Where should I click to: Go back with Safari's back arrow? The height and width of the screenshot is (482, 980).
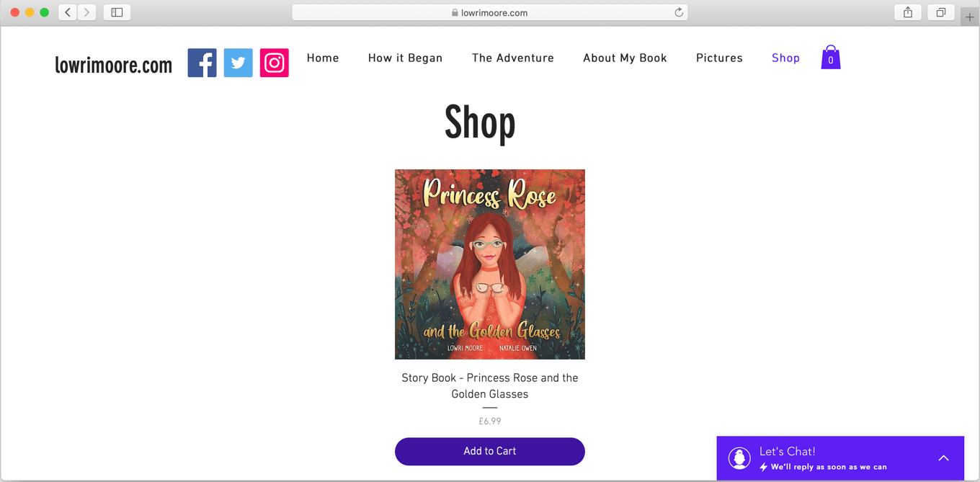(68, 12)
